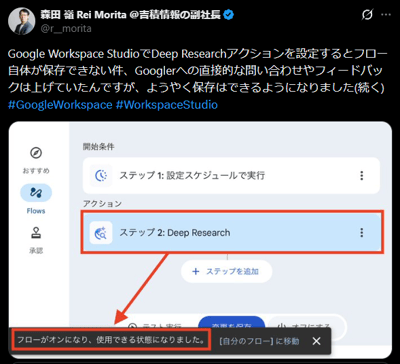The width and height of the screenshot is (400, 364).
Task: Click the アクション heading text
Action: click(x=102, y=204)
